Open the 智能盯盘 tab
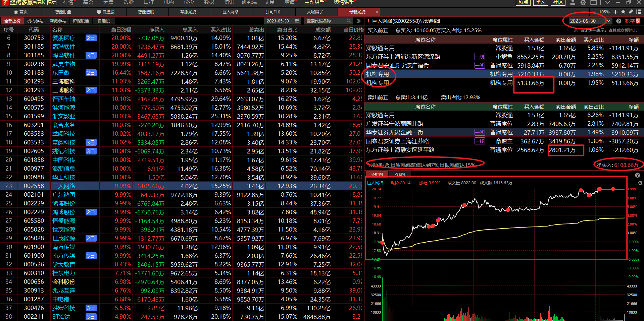The width and height of the screenshot is (644, 321). click(63, 12)
